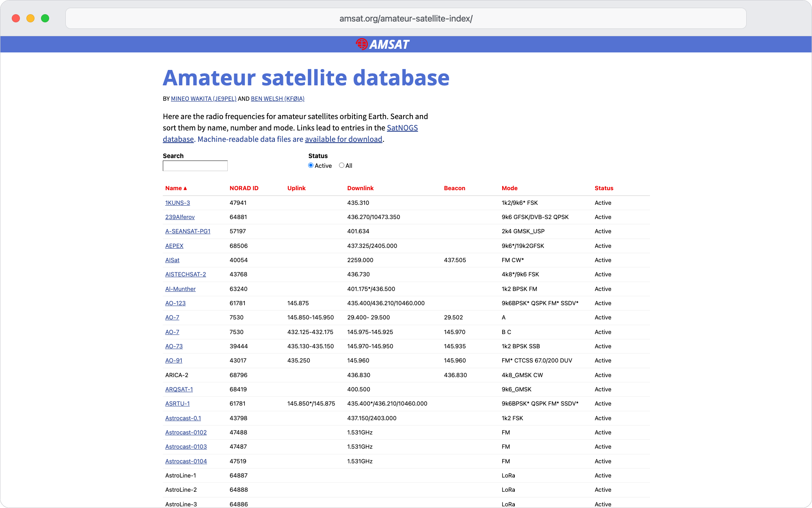Click NORAD ID 64887 cell
812x508 pixels.
pos(239,475)
